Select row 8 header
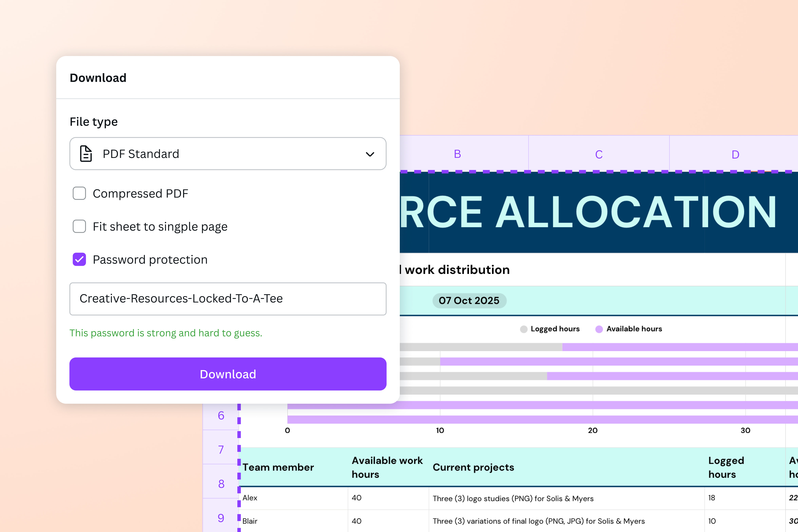Viewport: 798px width, 532px height. (x=221, y=484)
